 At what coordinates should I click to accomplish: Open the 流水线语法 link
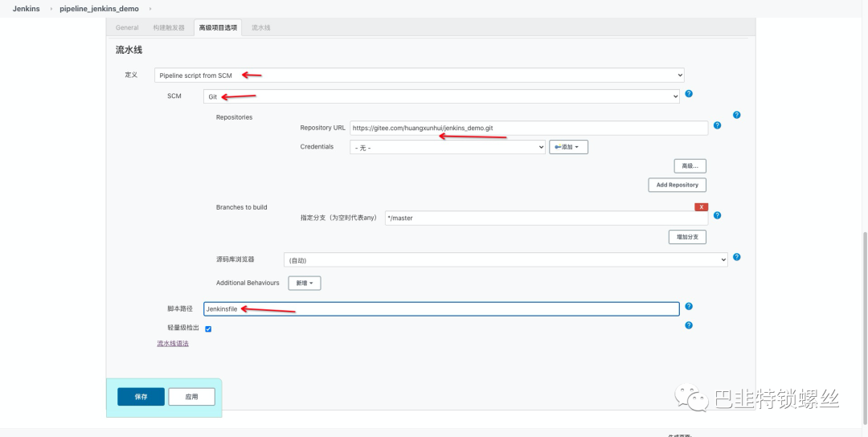click(173, 344)
